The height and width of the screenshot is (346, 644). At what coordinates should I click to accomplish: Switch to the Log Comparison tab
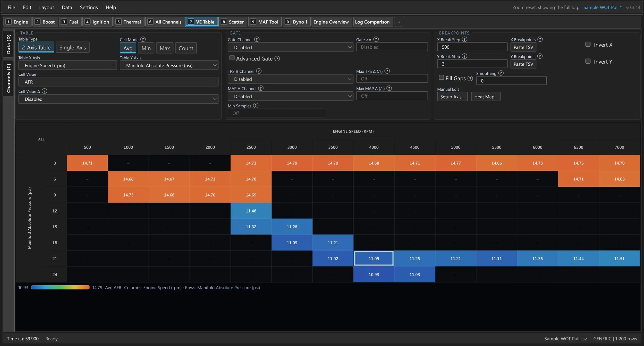coord(372,22)
